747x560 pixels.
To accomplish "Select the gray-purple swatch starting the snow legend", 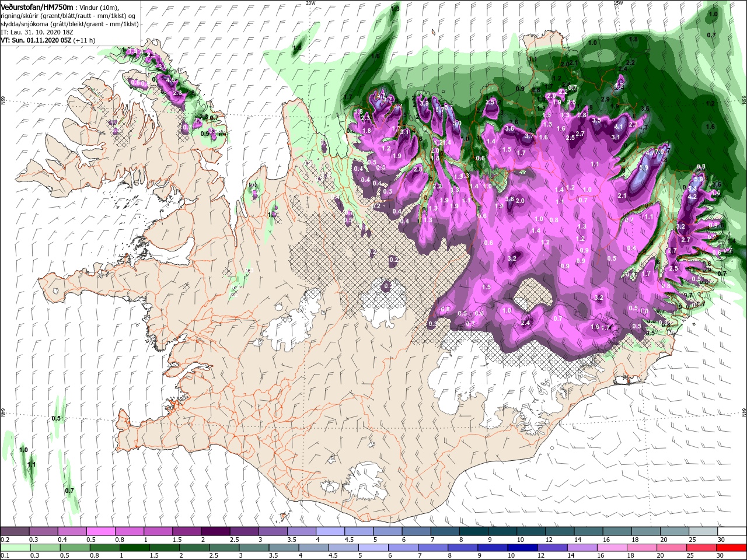I will click(x=15, y=531).
